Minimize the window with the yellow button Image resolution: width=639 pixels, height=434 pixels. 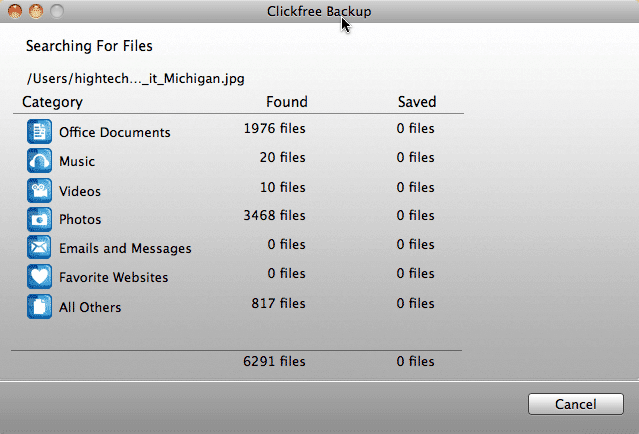35,12
